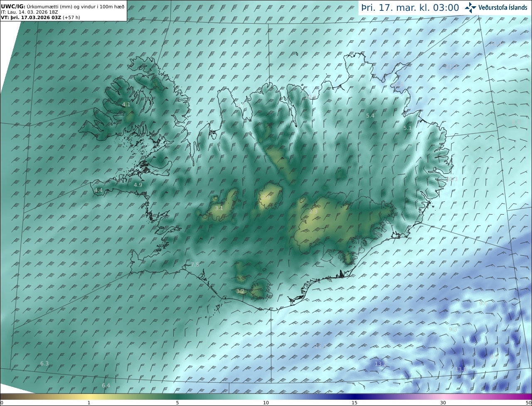Click the 3.2 value in the south
Image resolution: width=532 pixels, height=406 pixels.
[x=240, y=291]
